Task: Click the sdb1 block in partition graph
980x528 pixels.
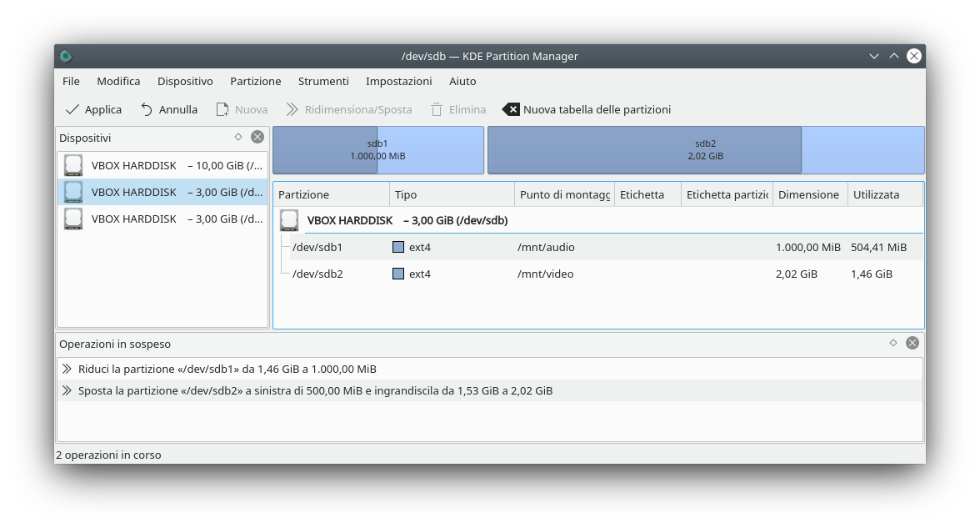Action: tap(377, 150)
